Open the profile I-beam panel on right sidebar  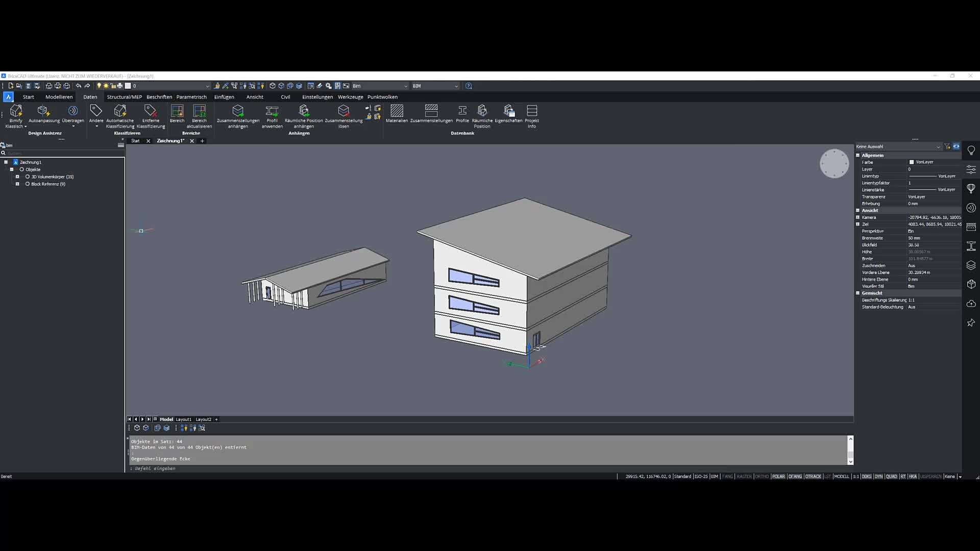coord(971,246)
